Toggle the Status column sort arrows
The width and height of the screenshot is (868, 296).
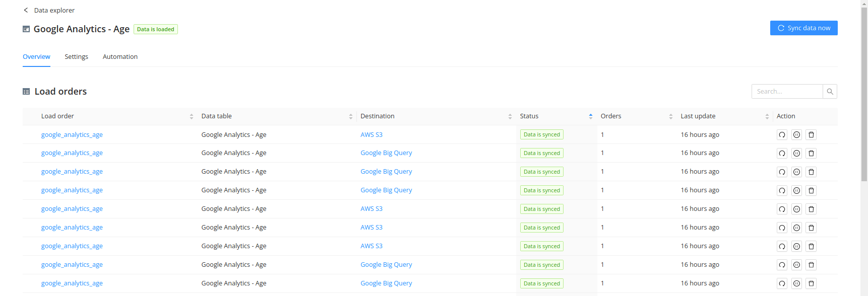pyautogui.click(x=591, y=116)
